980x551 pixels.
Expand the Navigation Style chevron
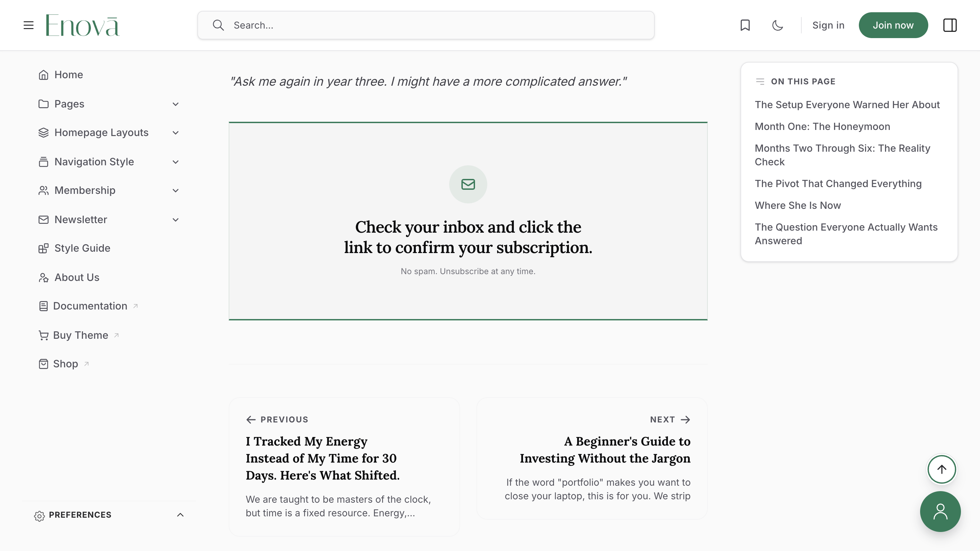tap(175, 162)
